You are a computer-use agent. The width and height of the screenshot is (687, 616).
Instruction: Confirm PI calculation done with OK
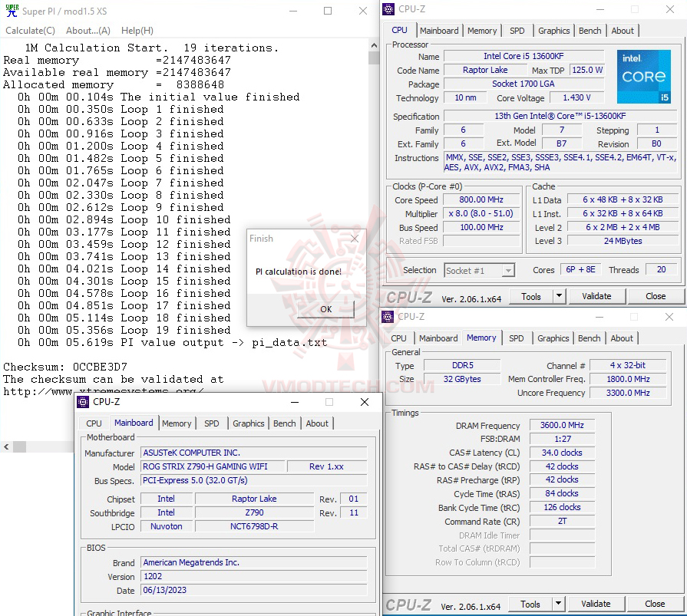point(325,309)
